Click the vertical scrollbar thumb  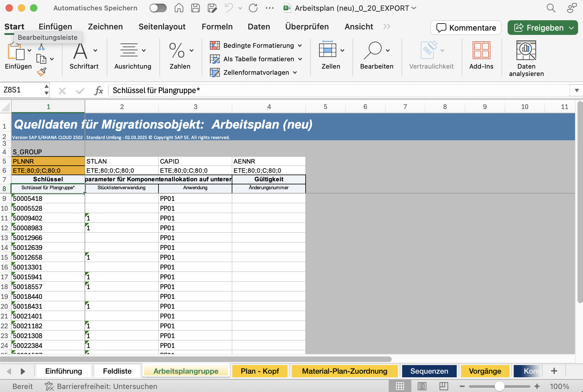click(x=580, y=202)
